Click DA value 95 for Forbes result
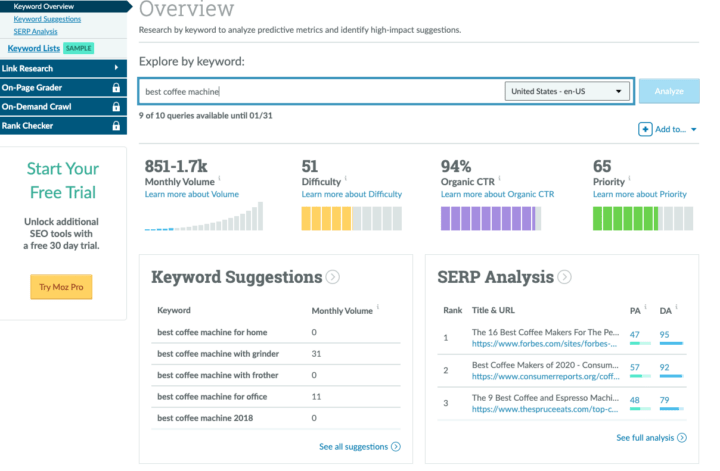The image size is (720, 471). [x=664, y=335]
